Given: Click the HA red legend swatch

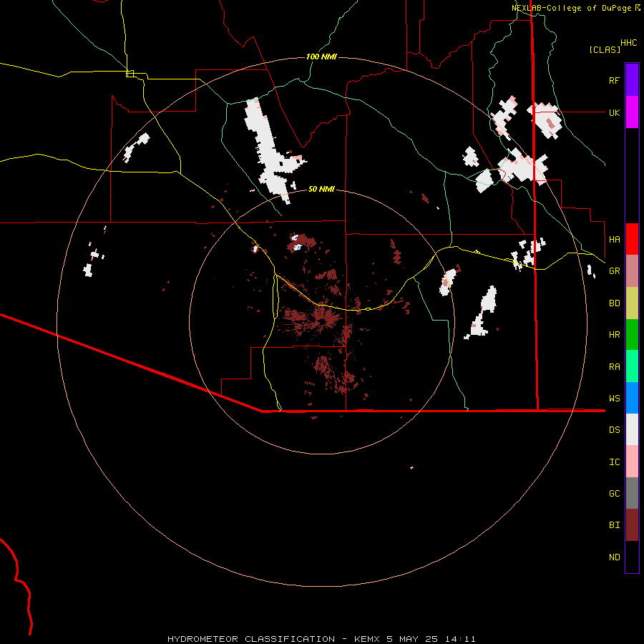Looking at the screenshot, I should coord(632,239).
